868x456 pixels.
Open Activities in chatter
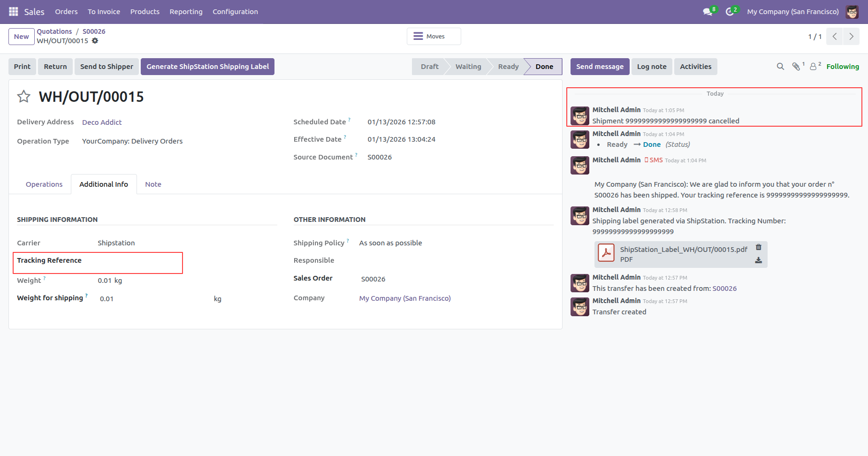click(x=695, y=67)
